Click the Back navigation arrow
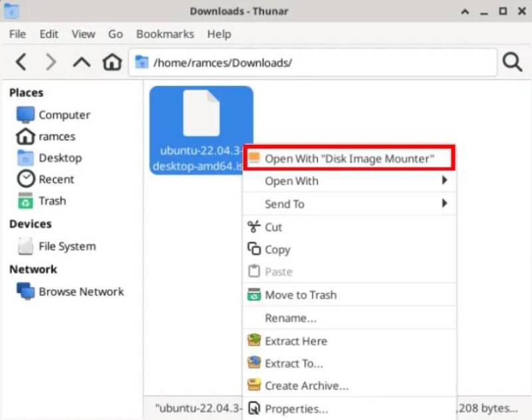 (x=21, y=62)
